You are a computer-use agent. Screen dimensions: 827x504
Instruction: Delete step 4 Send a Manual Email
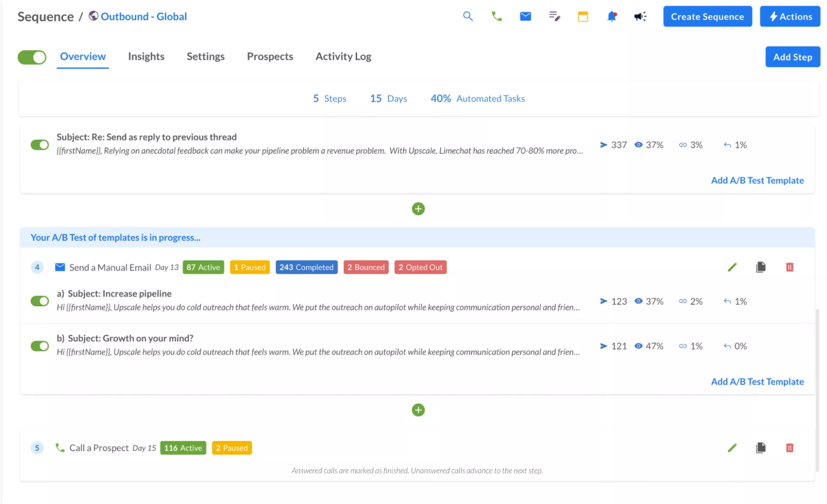click(x=790, y=267)
